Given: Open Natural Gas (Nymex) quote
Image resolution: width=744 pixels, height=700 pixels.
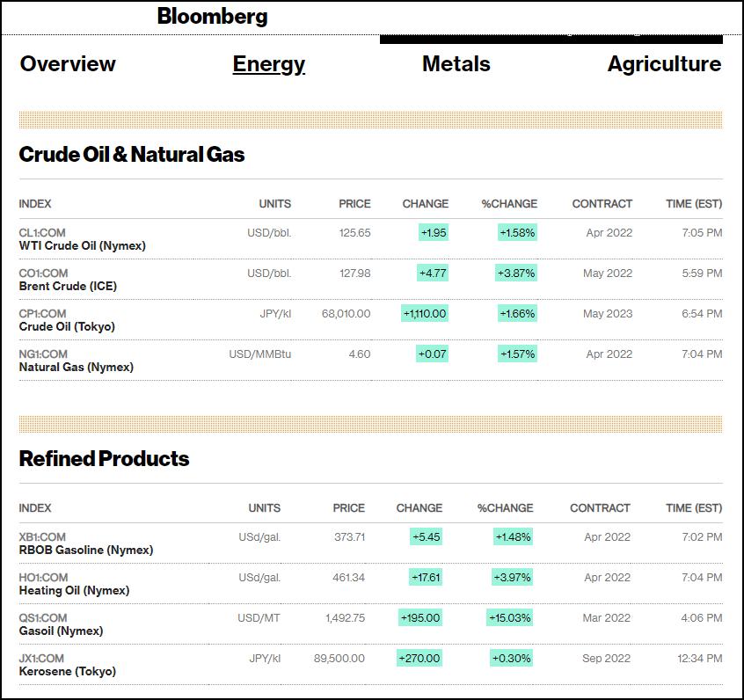Looking at the screenshot, I should click(x=77, y=368).
